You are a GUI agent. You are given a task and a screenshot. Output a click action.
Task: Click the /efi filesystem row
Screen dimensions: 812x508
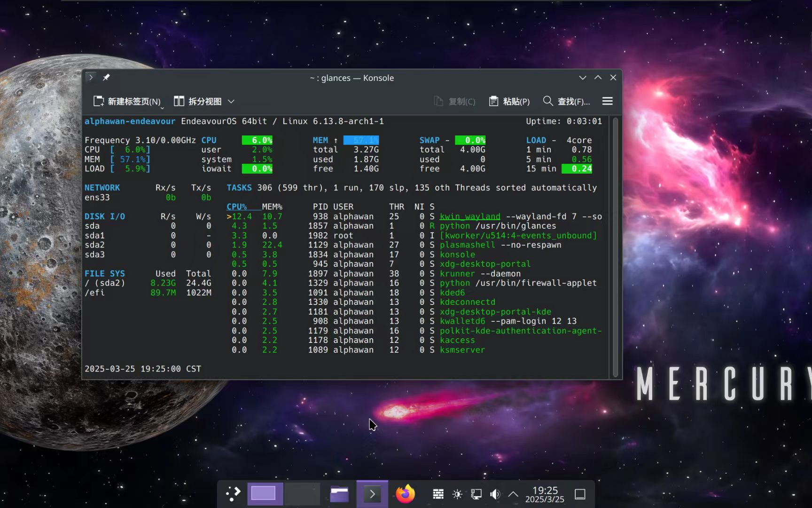point(148,293)
